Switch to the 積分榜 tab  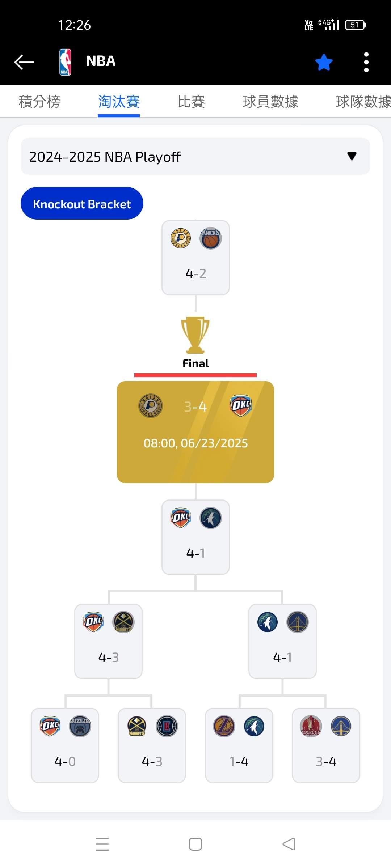pos(39,102)
